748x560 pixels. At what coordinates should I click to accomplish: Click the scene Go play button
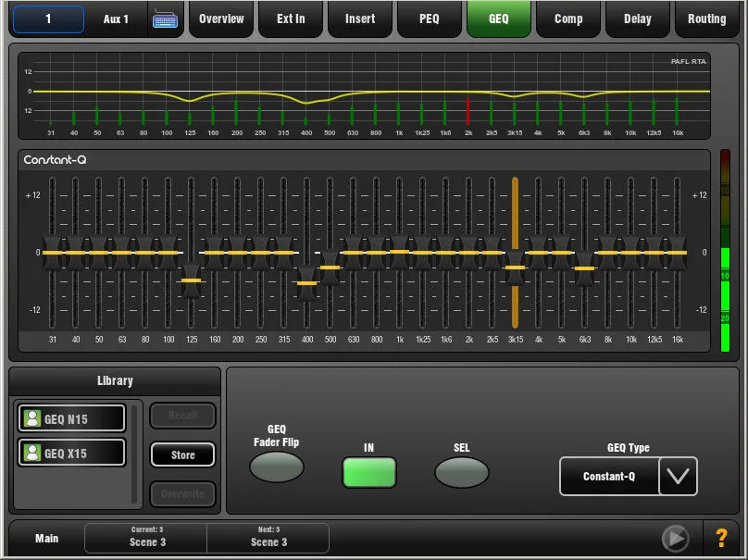pyautogui.click(x=676, y=538)
